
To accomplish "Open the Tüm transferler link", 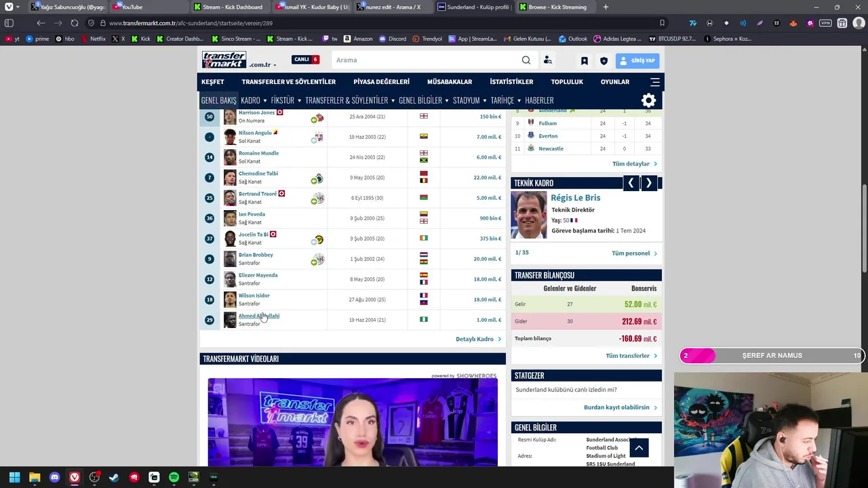I will pos(631,356).
